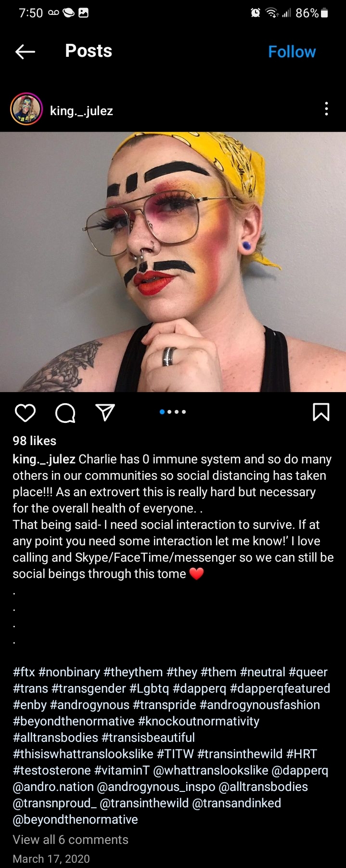Open the #testosterone hashtag
Screen dimensions: 346x868
point(52,770)
